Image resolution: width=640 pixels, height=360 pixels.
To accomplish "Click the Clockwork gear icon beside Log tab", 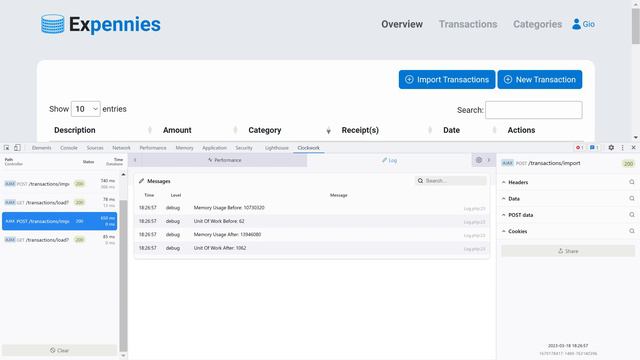I will click(x=479, y=160).
